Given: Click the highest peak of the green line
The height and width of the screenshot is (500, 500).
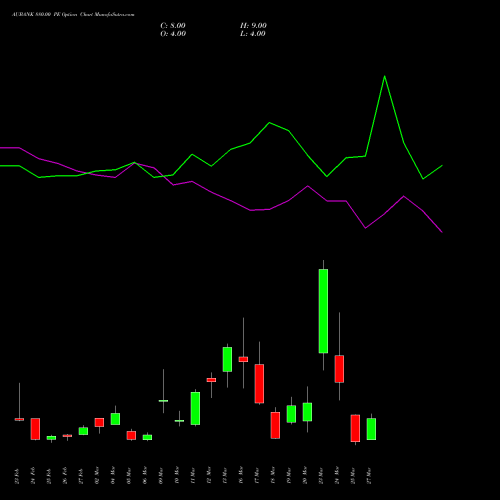Looking at the screenshot, I should coord(385,76).
